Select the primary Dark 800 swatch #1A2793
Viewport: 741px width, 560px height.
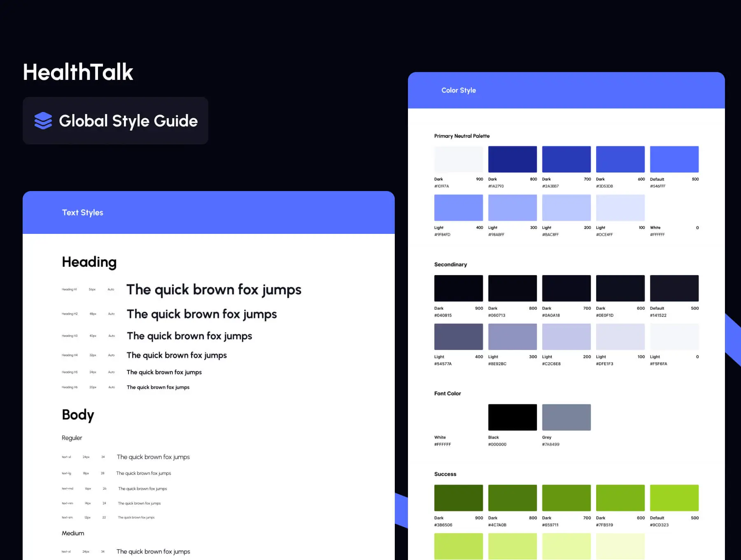coord(512,159)
